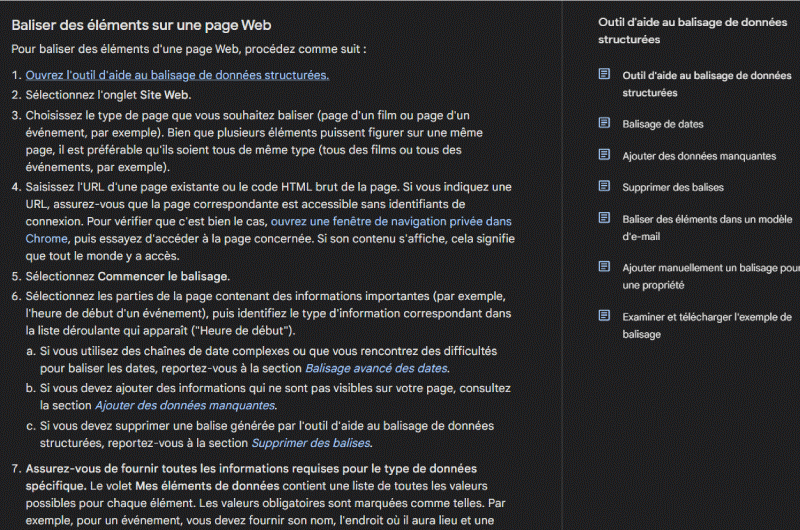Click the document icon beside "Ajouter manuellement un balisage"
Image resolution: width=800 pixels, height=530 pixels.
pyautogui.click(x=604, y=266)
